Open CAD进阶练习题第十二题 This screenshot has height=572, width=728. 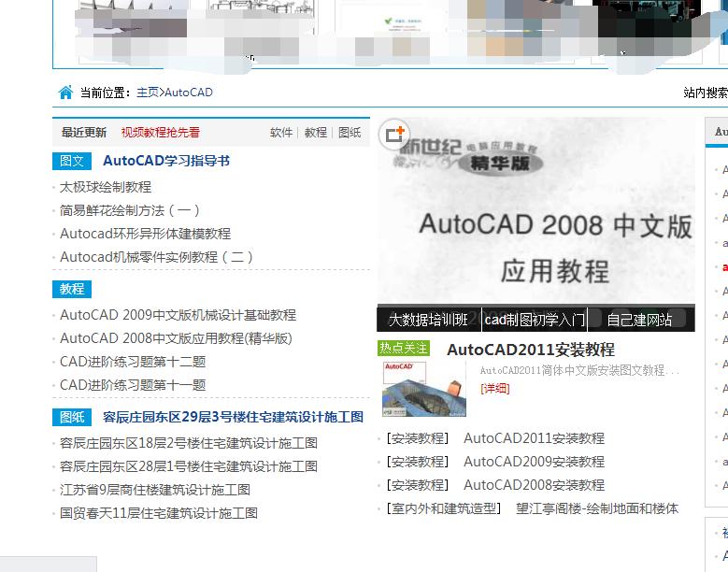(133, 362)
